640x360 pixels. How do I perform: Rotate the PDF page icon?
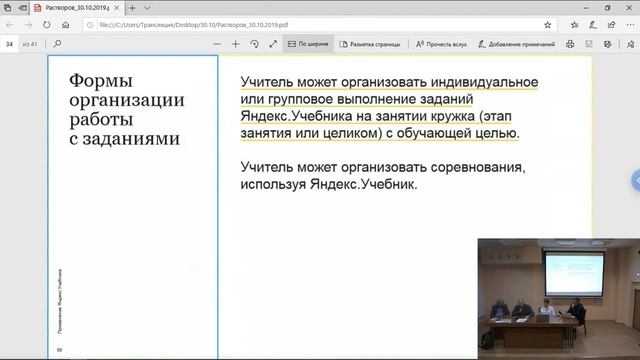click(254, 44)
